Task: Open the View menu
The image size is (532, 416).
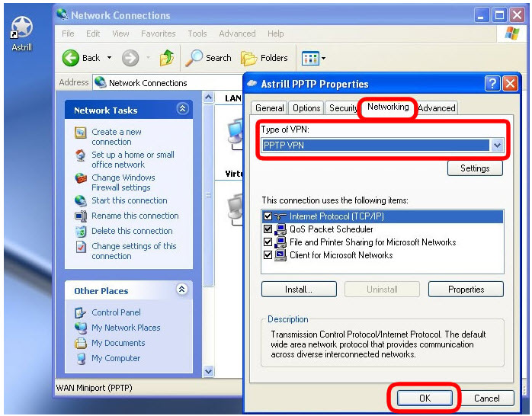Action: [x=120, y=34]
